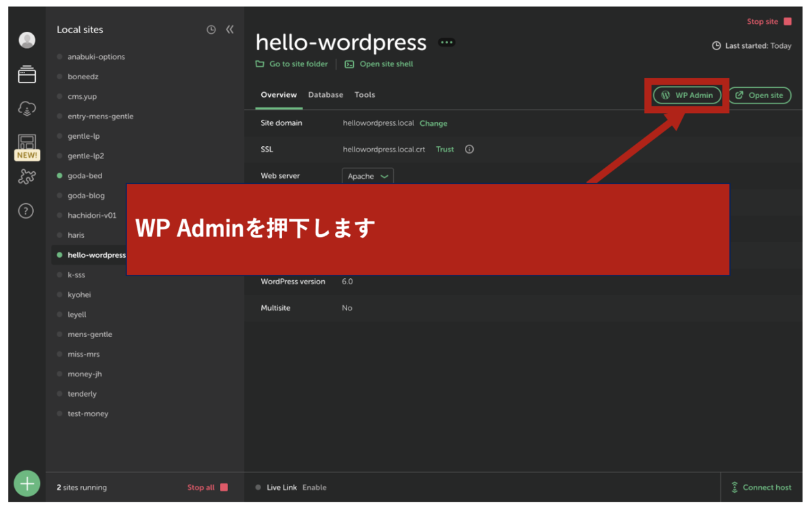Collapse the Local sites sidebar
Image resolution: width=812 pixels, height=511 pixels.
[x=230, y=30]
